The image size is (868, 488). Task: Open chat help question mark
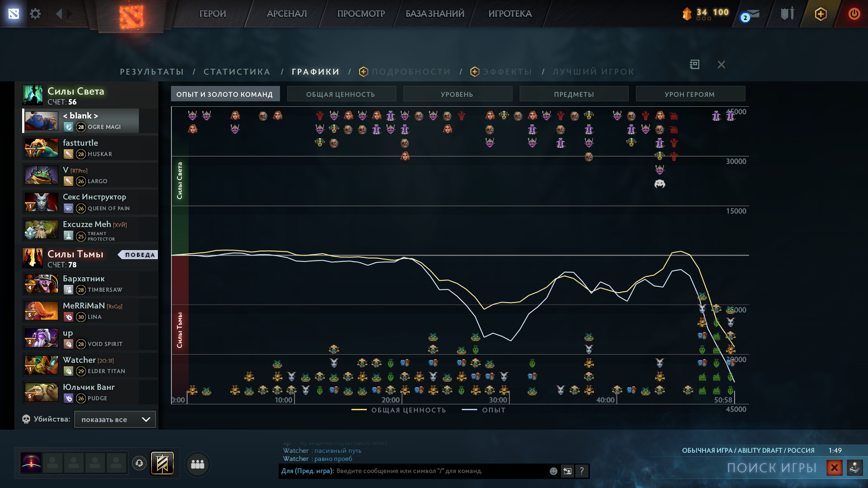point(582,471)
